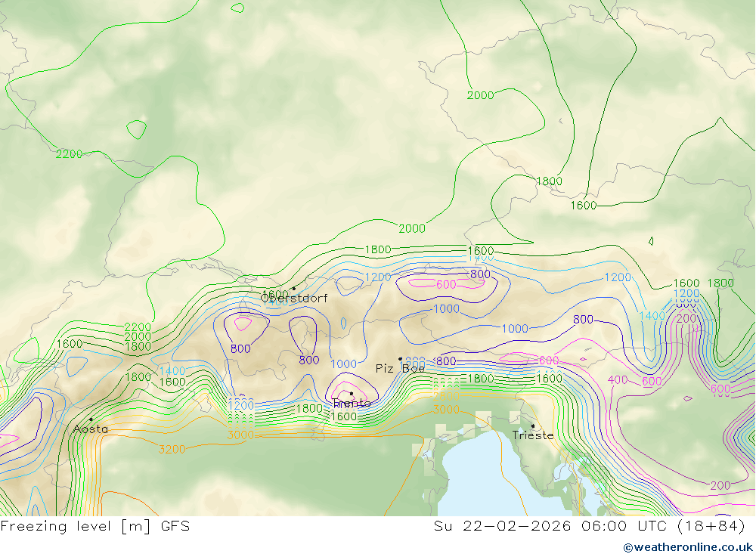
Task: Click the Trieste city label
Action: pyautogui.click(x=533, y=435)
